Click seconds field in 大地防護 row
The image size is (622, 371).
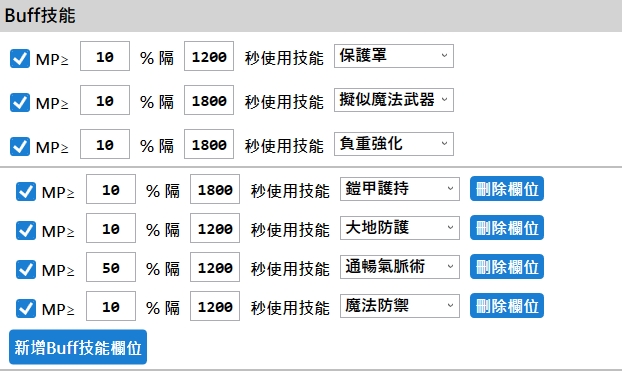click(x=215, y=228)
